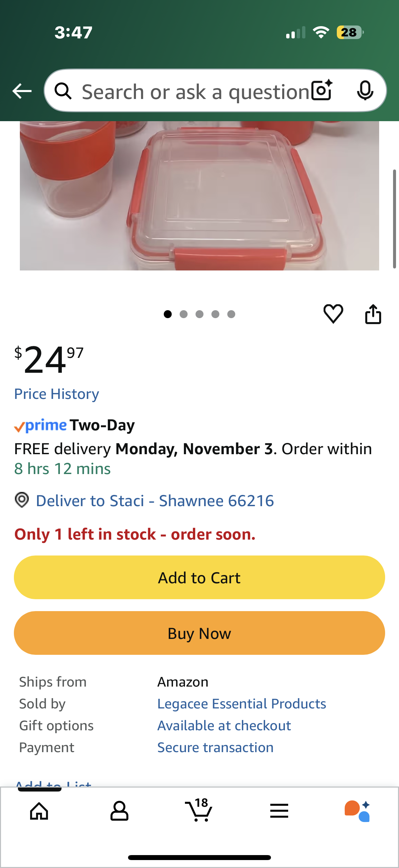Select the fourth carousel indicator dot
This screenshot has height=868, width=399.
215,314
